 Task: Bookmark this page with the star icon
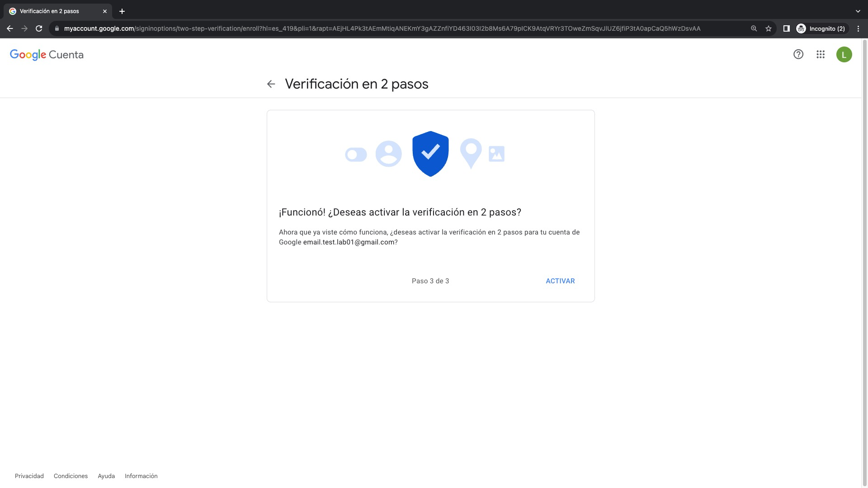(769, 28)
